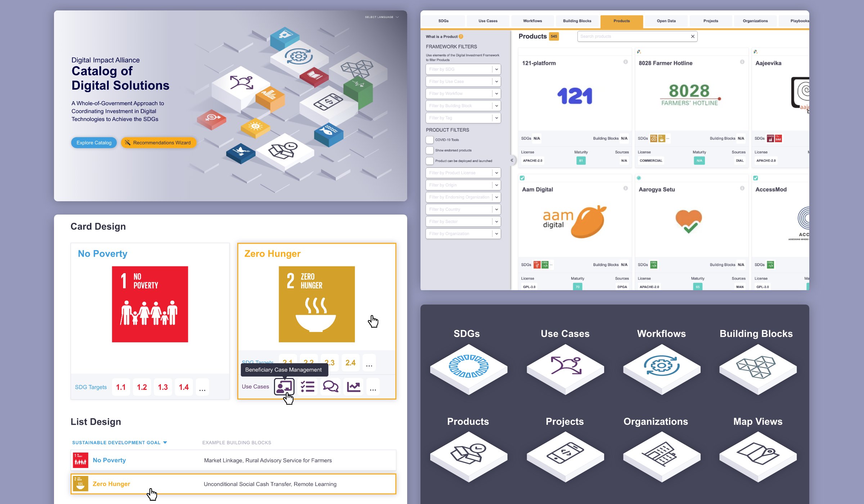Enable Show endorsed products filter
Viewport: 864px width, 504px height.
click(x=430, y=150)
